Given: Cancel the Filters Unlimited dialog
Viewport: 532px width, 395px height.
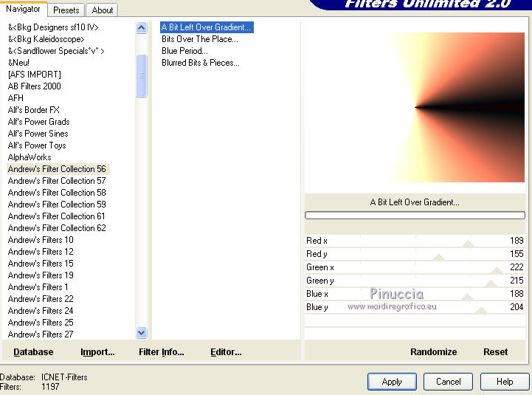Looking at the screenshot, I should pyautogui.click(x=448, y=382).
